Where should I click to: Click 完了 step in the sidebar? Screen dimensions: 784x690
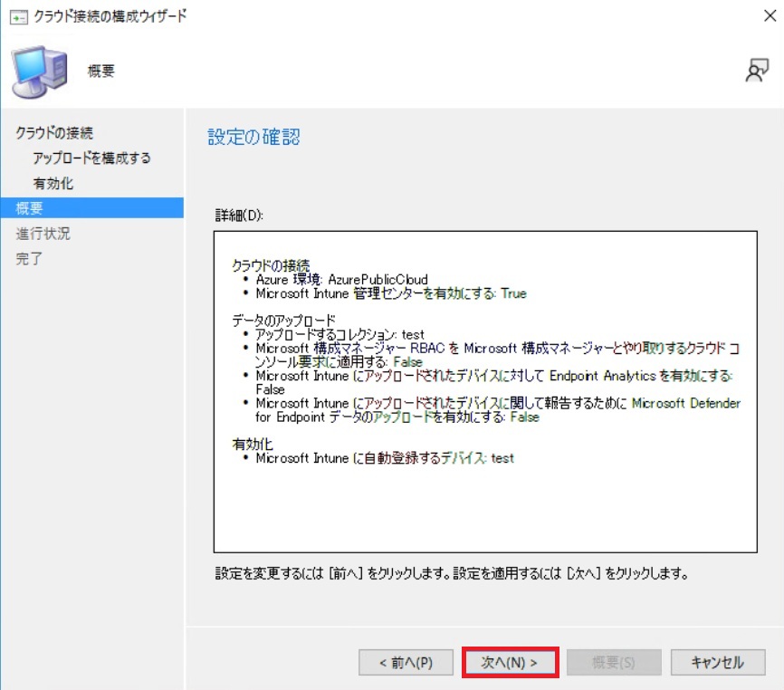pyautogui.click(x=29, y=259)
